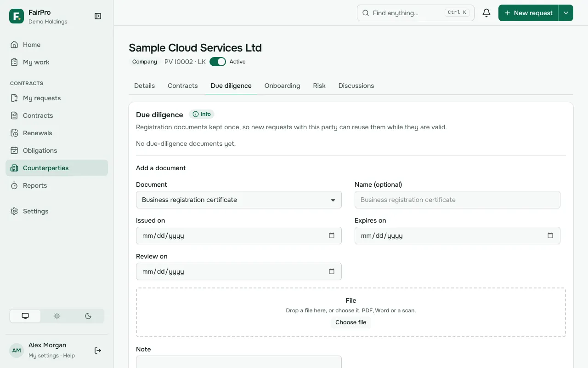Switch to the Details tab

[144, 86]
